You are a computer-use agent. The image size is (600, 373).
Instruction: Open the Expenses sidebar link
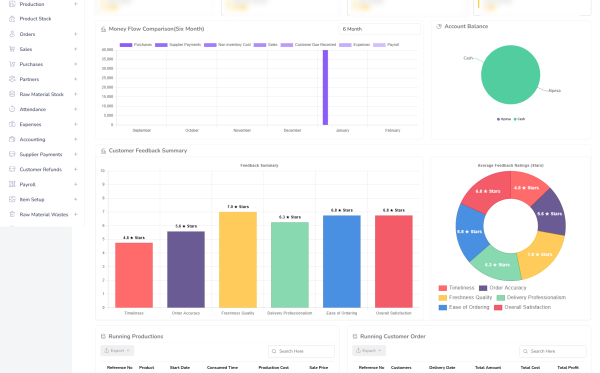point(30,124)
